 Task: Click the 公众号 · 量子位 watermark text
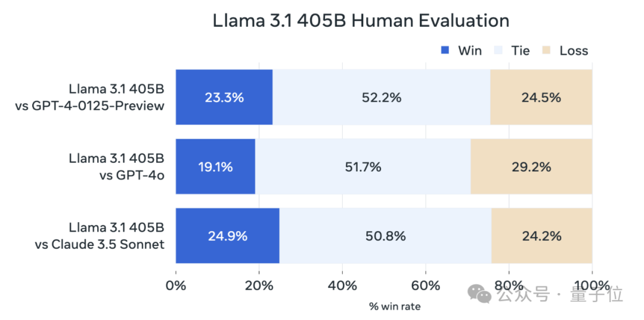[x=560, y=294]
